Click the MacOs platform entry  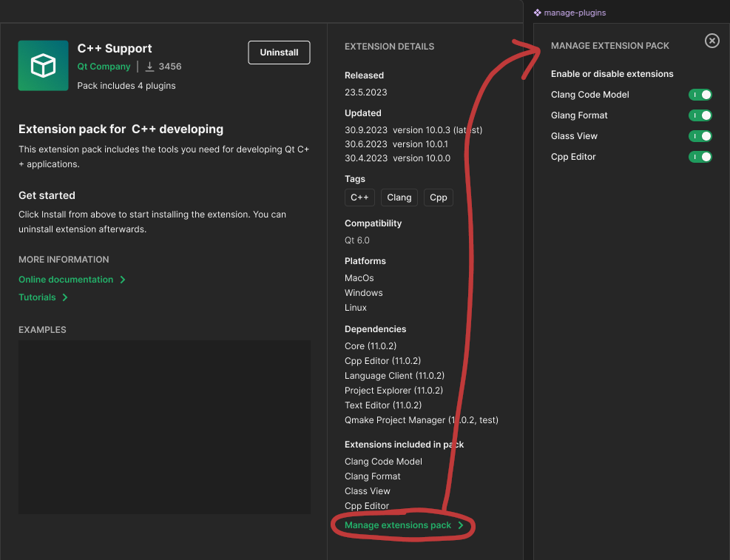coord(359,278)
